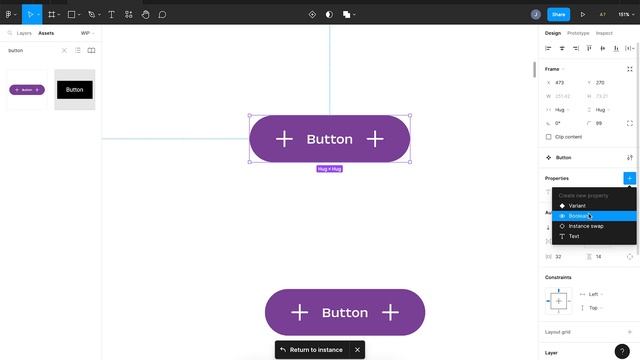Open the Figma main menu
This screenshot has height=360, width=640.
(x=9, y=14)
